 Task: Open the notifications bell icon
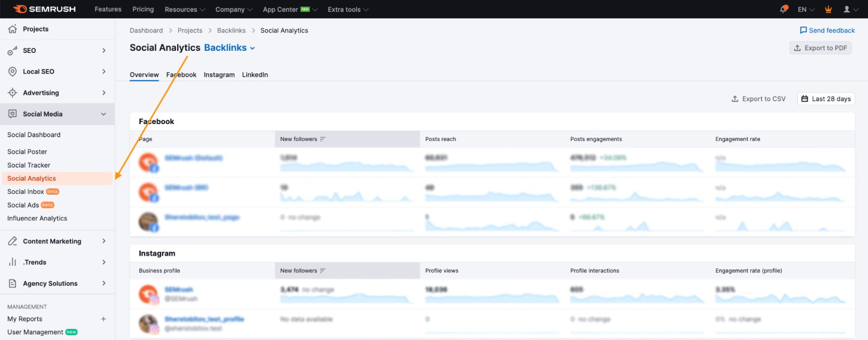(784, 9)
